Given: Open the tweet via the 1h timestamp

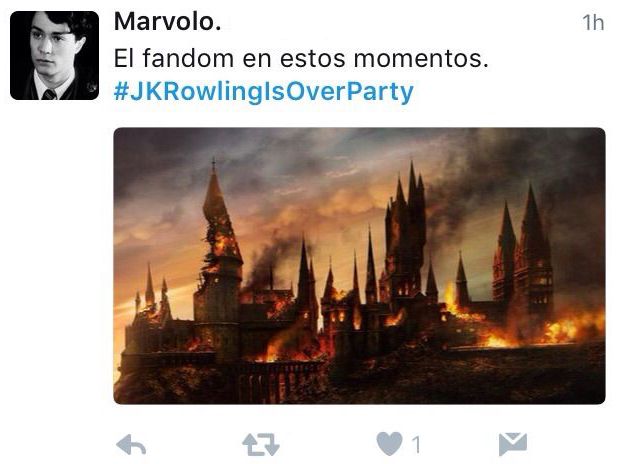Looking at the screenshot, I should [x=593, y=22].
